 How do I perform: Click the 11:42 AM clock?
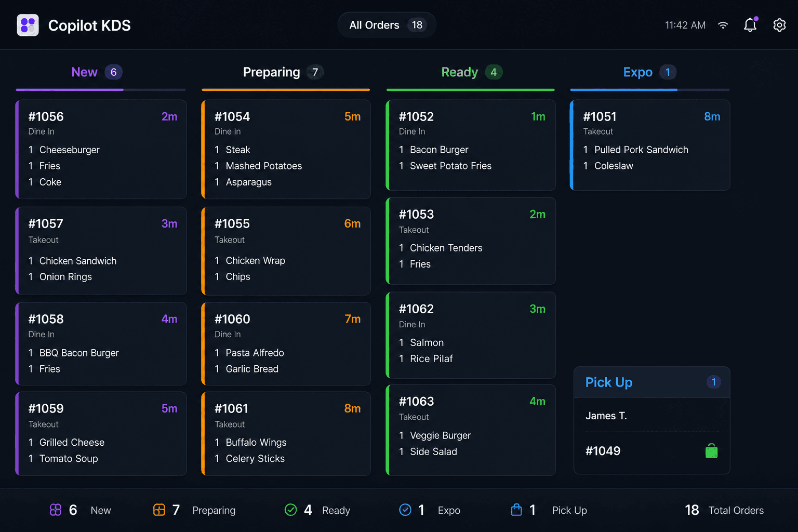(x=685, y=25)
